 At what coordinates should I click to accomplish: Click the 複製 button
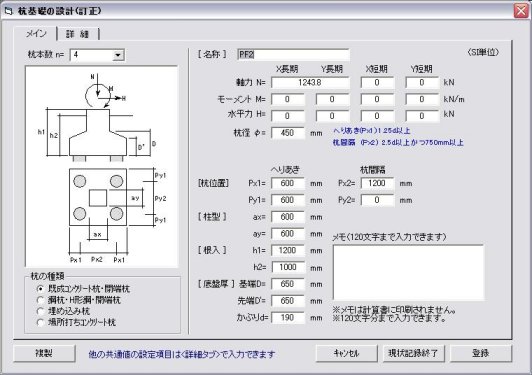click(44, 353)
